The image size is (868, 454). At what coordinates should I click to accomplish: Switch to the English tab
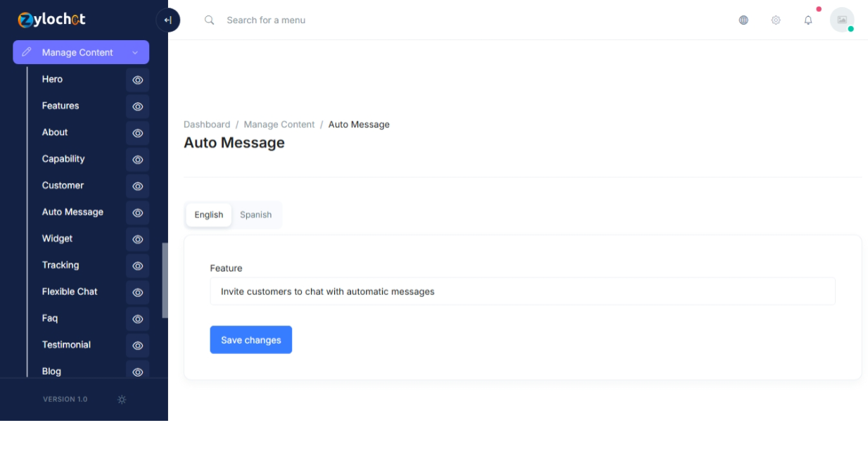click(x=209, y=215)
